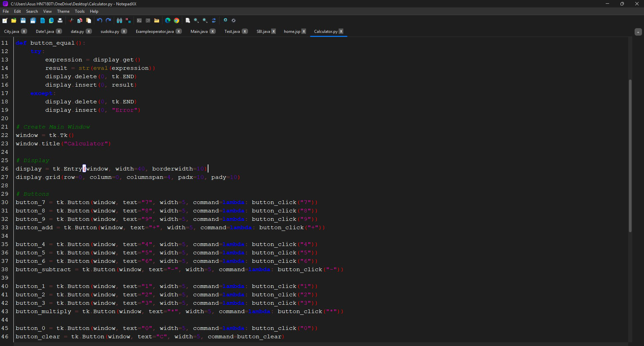Click the circular reload icon
The width and height of the screenshot is (644, 346).
coord(234,20)
